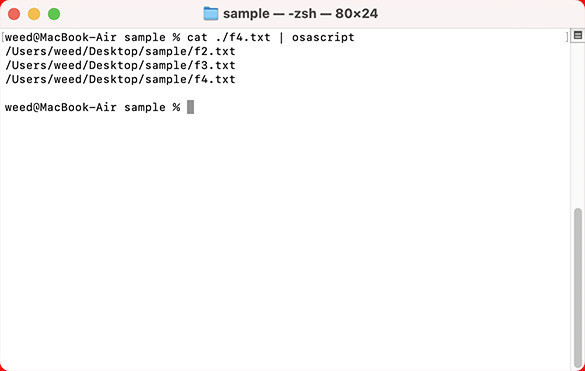Screen dimensions: 585x371
Task: Click the blue folder proxy icon in title
Action: [x=211, y=14]
